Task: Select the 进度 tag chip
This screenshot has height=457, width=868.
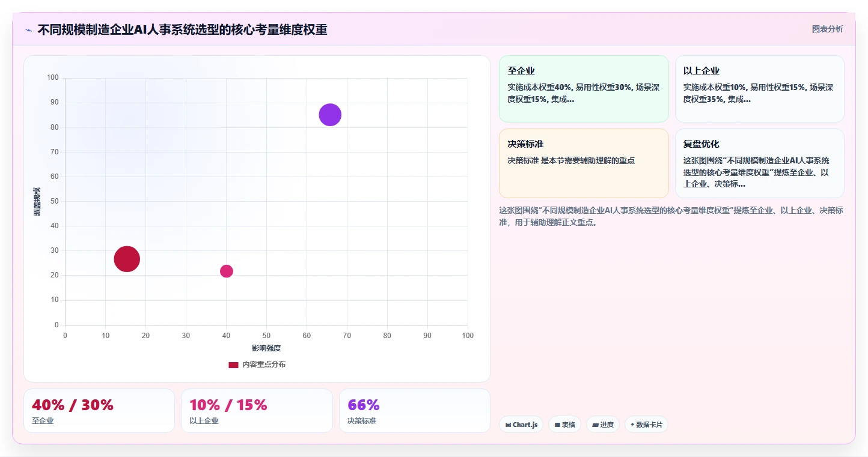Action: [x=603, y=425]
